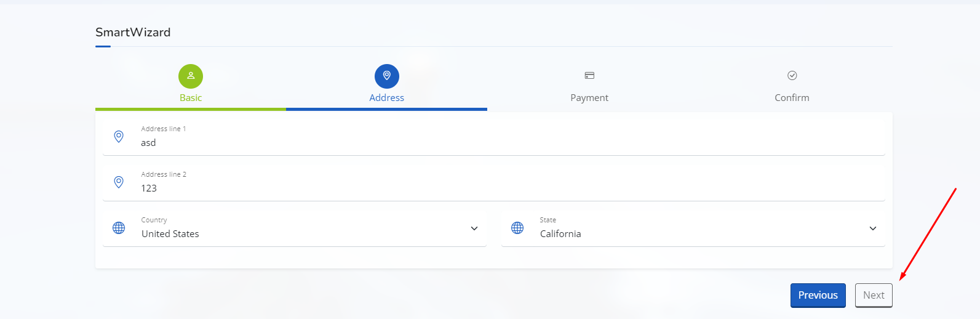Click the globe icon beside State
The width and height of the screenshot is (980, 319).
pos(517,228)
